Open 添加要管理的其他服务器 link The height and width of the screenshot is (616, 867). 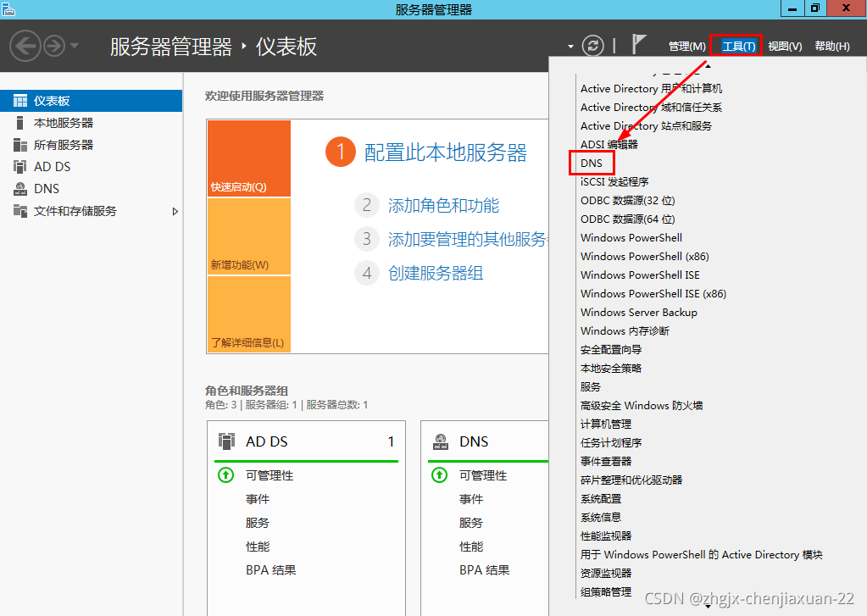(x=468, y=240)
